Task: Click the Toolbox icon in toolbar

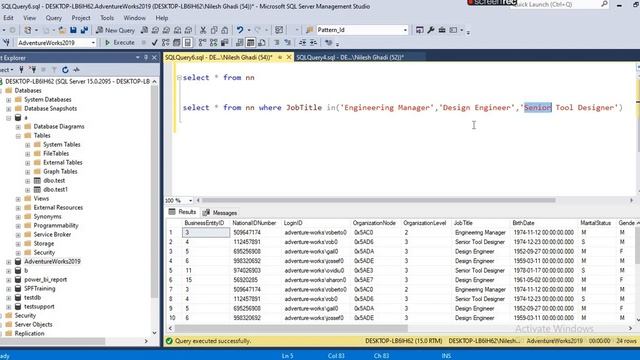Action: (442, 30)
